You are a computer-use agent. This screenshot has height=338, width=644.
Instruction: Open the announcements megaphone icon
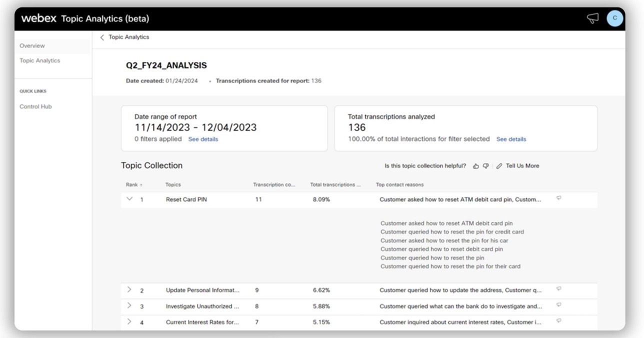[x=592, y=18]
